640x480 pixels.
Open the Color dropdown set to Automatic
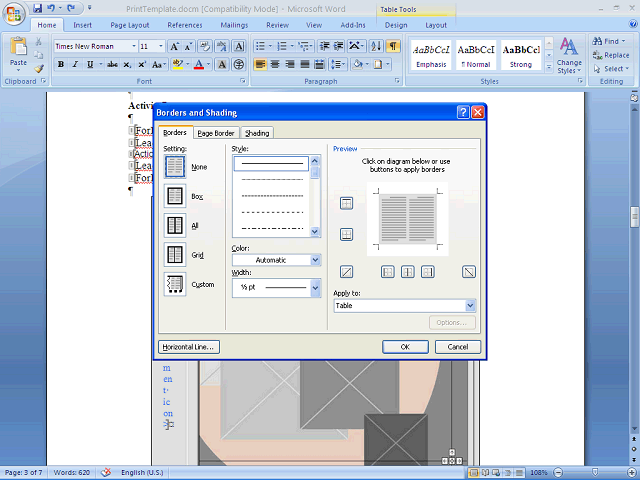point(276,260)
